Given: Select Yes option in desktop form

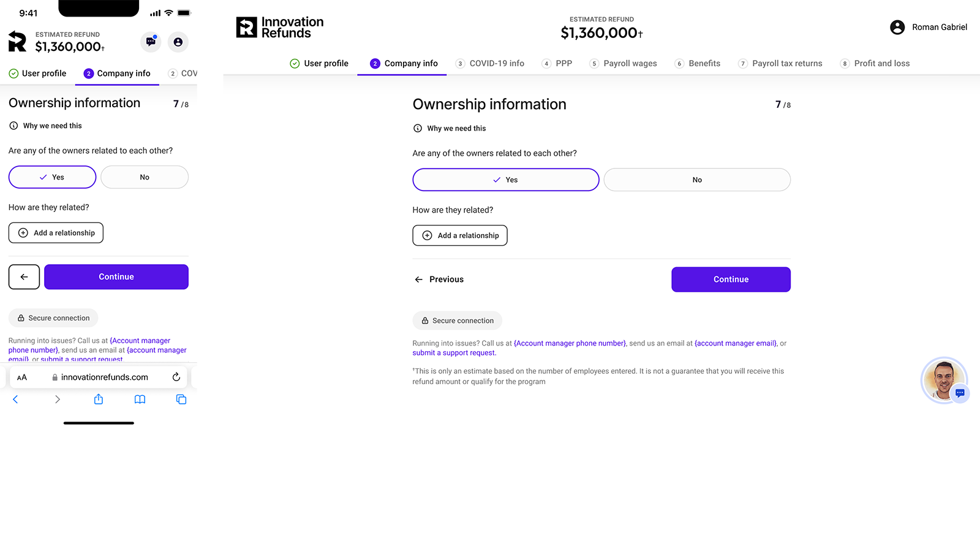Looking at the screenshot, I should [505, 180].
